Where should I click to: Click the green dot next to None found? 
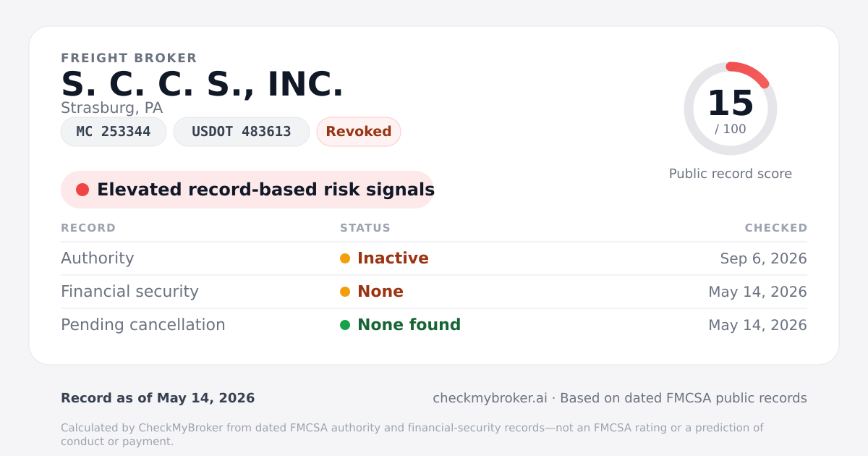click(x=345, y=325)
